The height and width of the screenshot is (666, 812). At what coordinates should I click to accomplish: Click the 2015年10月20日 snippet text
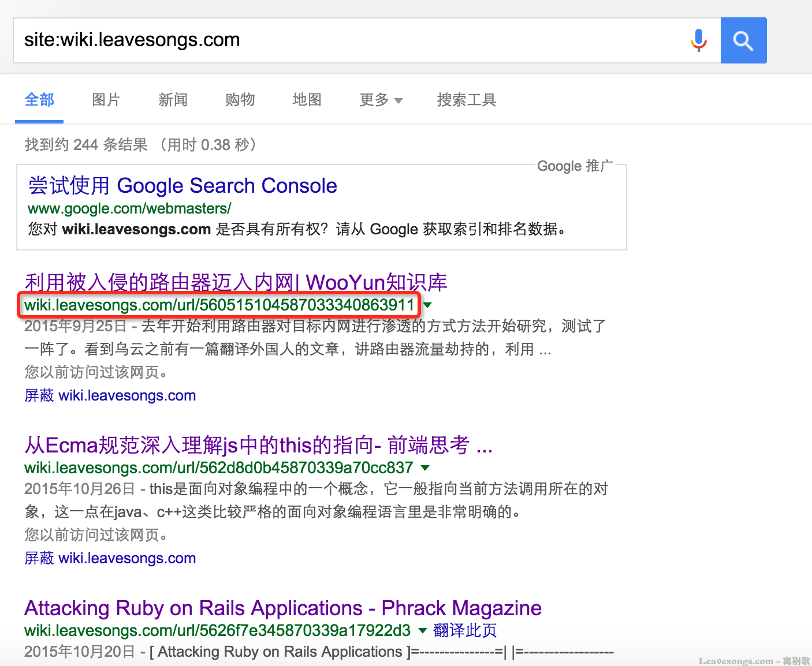tap(319, 652)
